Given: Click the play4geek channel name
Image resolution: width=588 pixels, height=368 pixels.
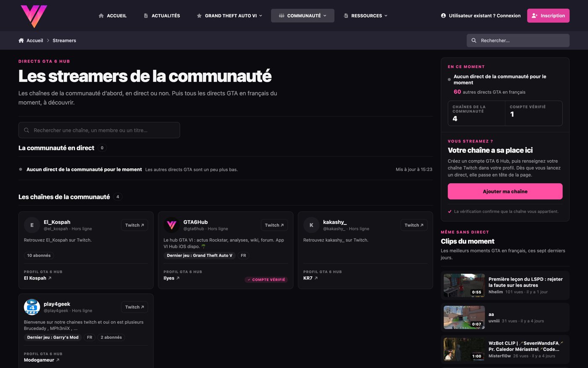Looking at the screenshot, I should (x=57, y=304).
